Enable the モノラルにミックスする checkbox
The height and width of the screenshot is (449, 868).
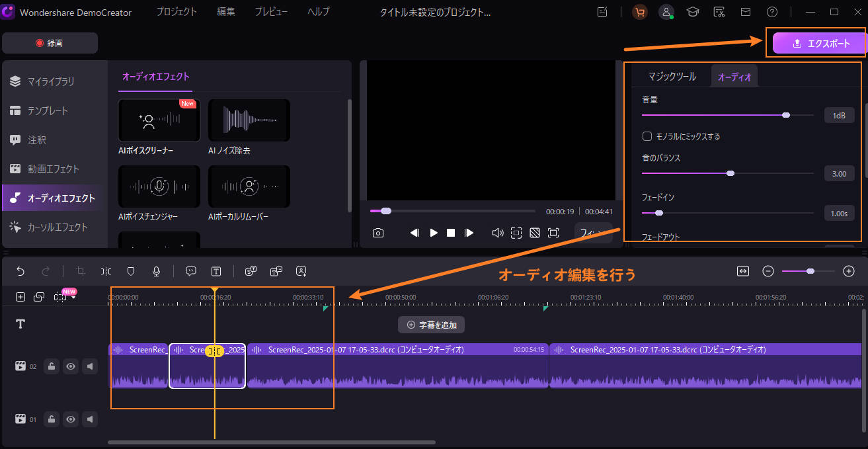[x=647, y=136]
